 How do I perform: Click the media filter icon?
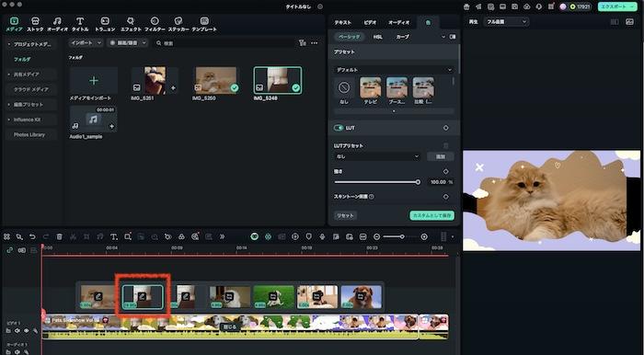(303, 42)
